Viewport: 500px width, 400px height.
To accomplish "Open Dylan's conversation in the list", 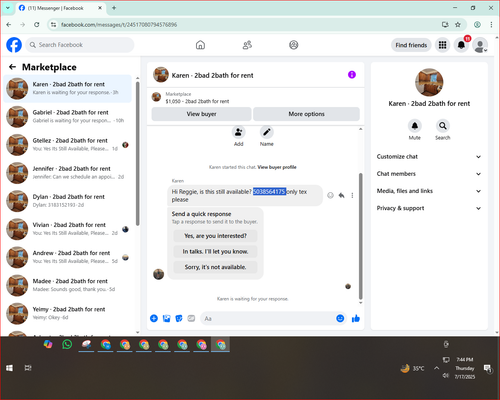I will 68,201.
